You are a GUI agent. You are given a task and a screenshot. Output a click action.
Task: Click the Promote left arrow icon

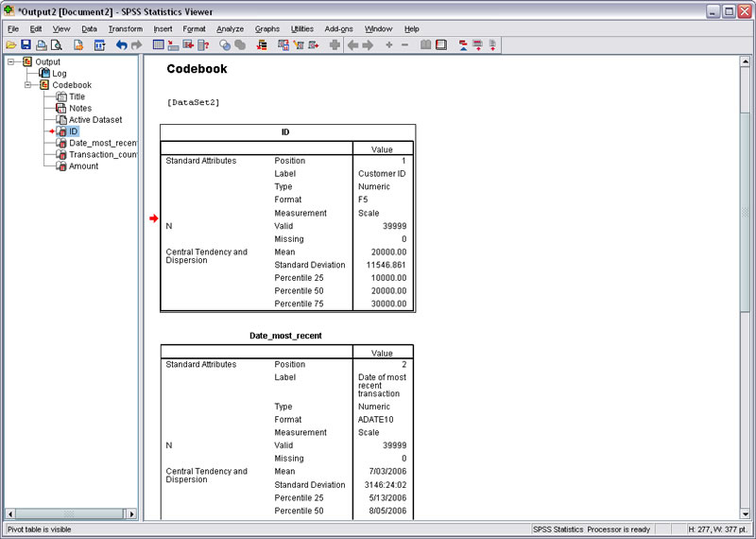tap(352, 44)
